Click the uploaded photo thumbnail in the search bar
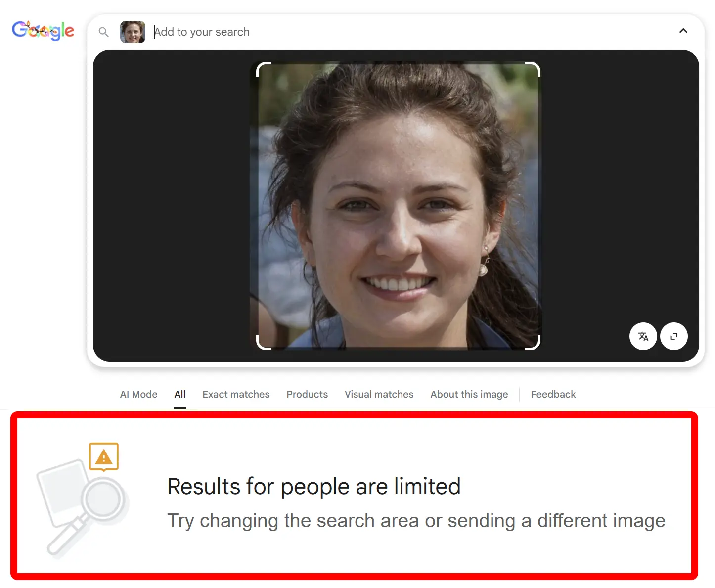The image size is (715, 588). tap(132, 32)
